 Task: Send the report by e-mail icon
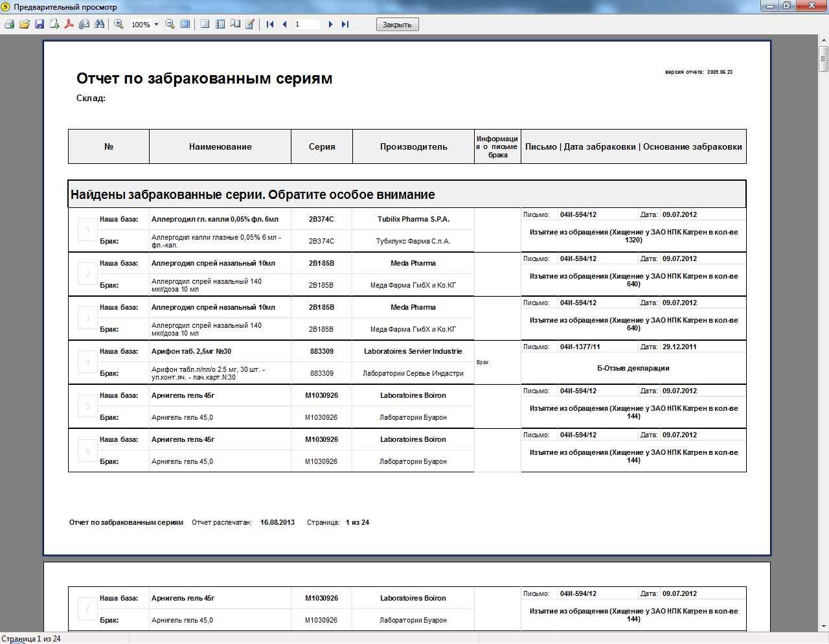84,24
